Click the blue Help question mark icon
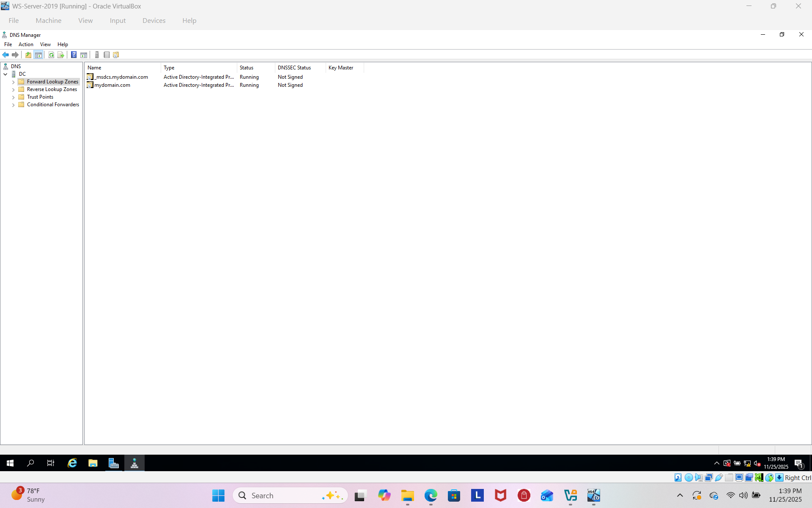 click(x=74, y=55)
